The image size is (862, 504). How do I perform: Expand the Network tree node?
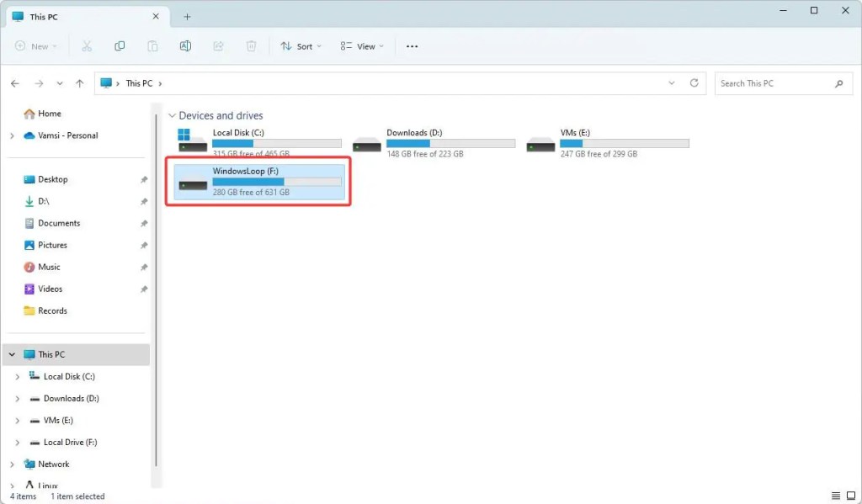point(12,464)
